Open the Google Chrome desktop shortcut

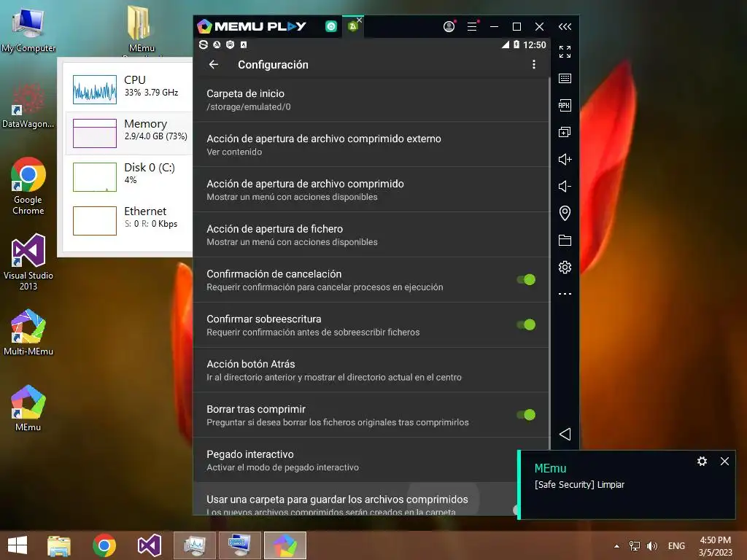pyautogui.click(x=28, y=186)
